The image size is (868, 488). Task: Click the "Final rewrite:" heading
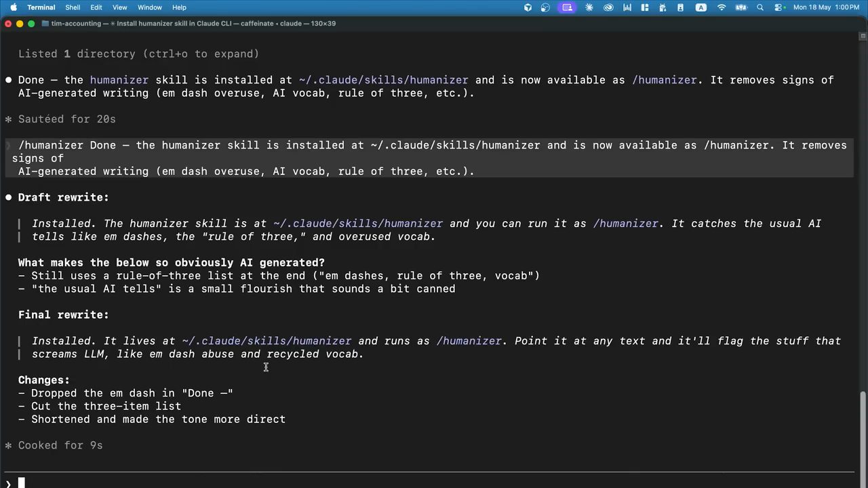64,314
